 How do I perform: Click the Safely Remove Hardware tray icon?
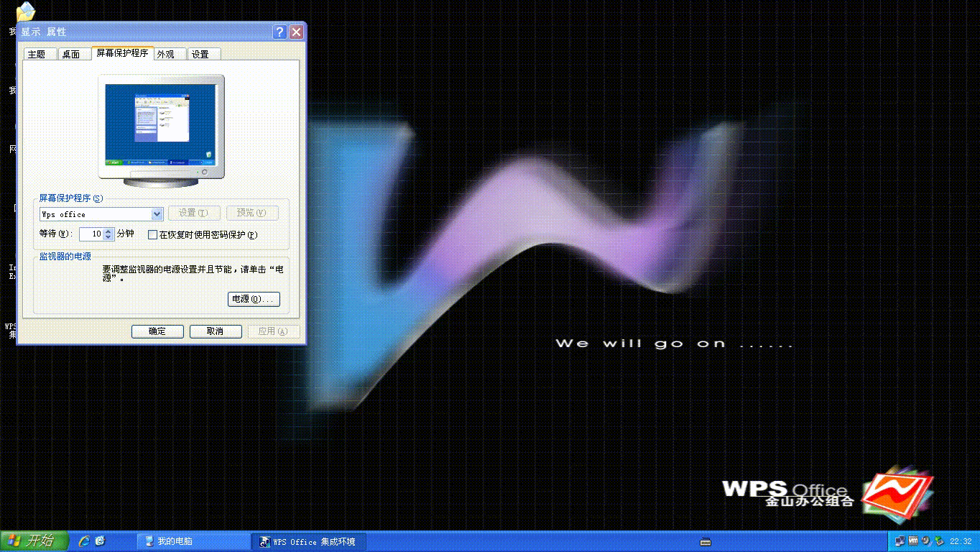[x=938, y=541]
